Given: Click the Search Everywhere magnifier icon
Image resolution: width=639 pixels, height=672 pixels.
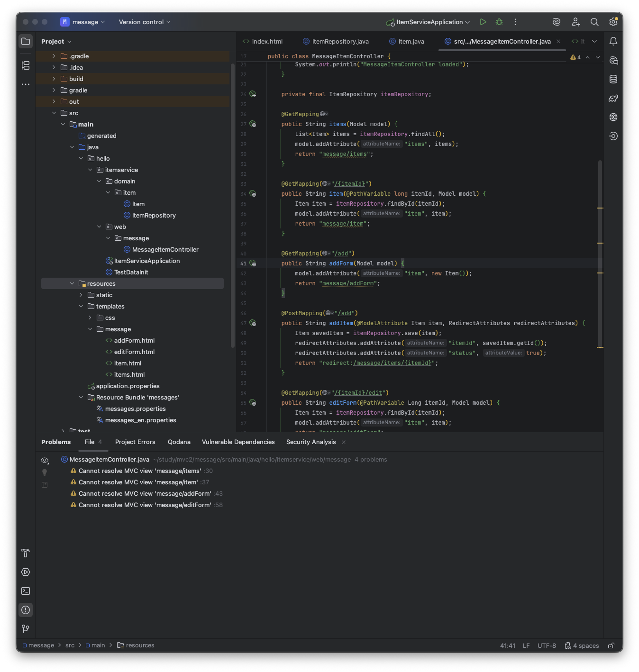Looking at the screenshot, I should coord(594,22).
